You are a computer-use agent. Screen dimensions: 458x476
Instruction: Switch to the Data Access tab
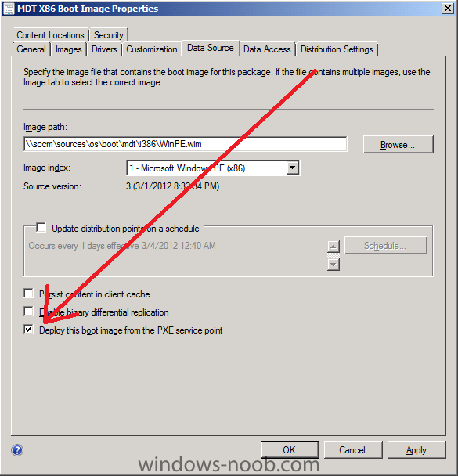click(267, 49)
